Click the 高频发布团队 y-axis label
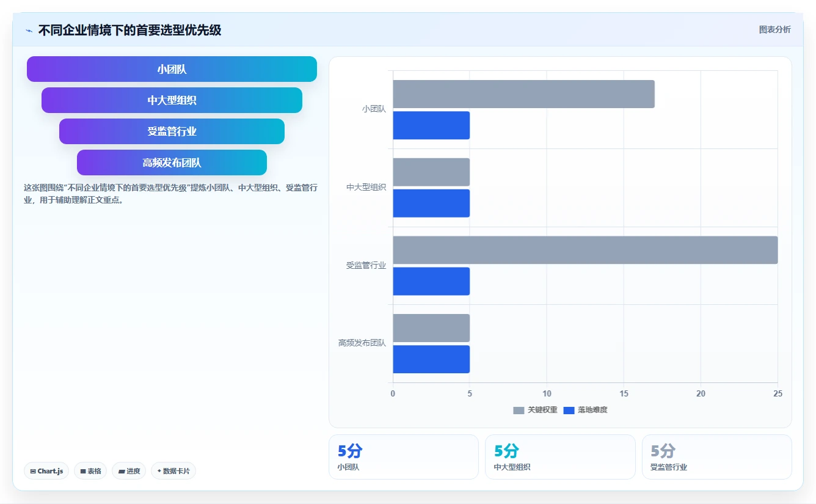Viewport: 816px width, 504px height. click(362, 343)
